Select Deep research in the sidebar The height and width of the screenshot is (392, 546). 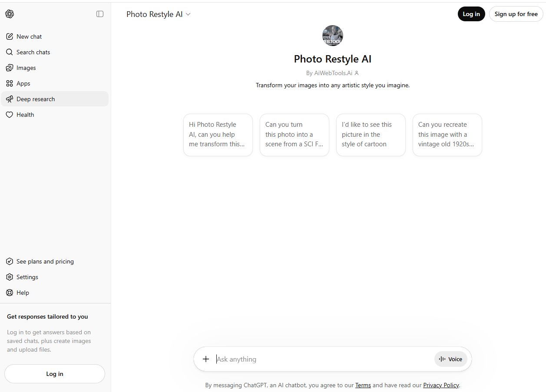36,99
